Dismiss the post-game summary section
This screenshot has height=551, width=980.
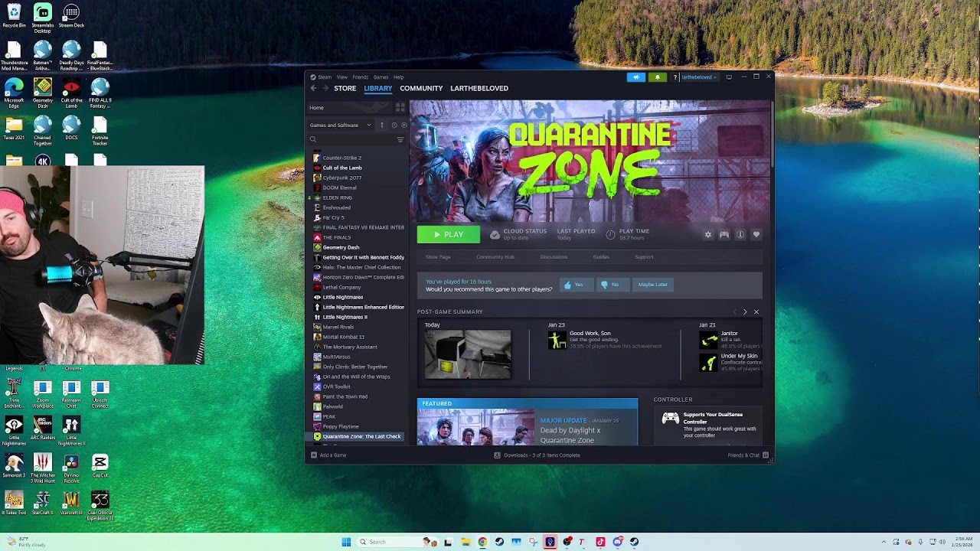pyautogui.click(x=756, y=312)
